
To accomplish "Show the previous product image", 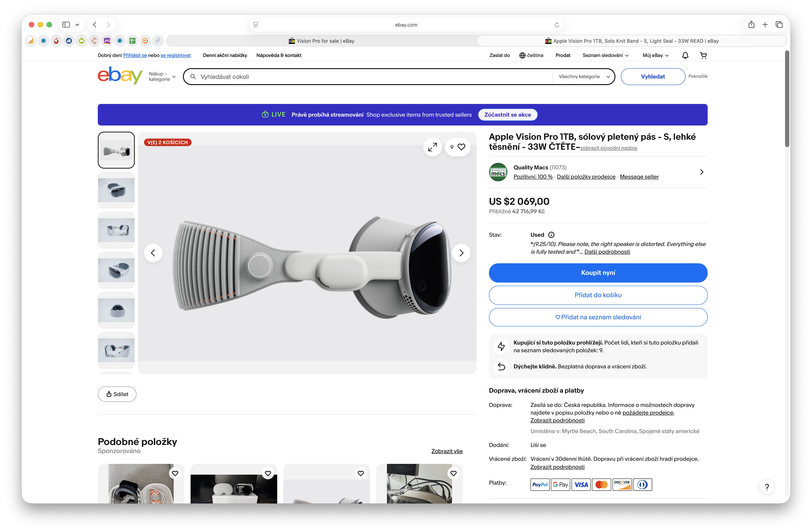I will (x=153, y=253).
